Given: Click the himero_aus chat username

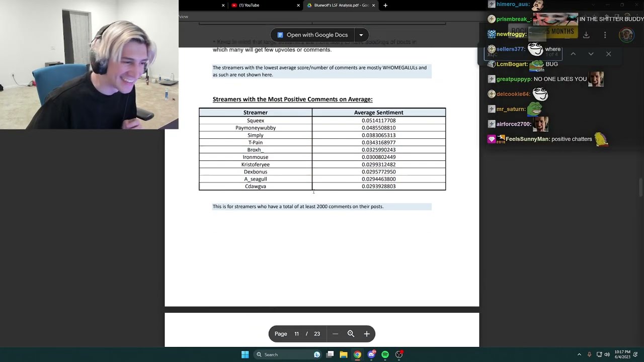Looking at the screenshot, I should coord(513,5).
